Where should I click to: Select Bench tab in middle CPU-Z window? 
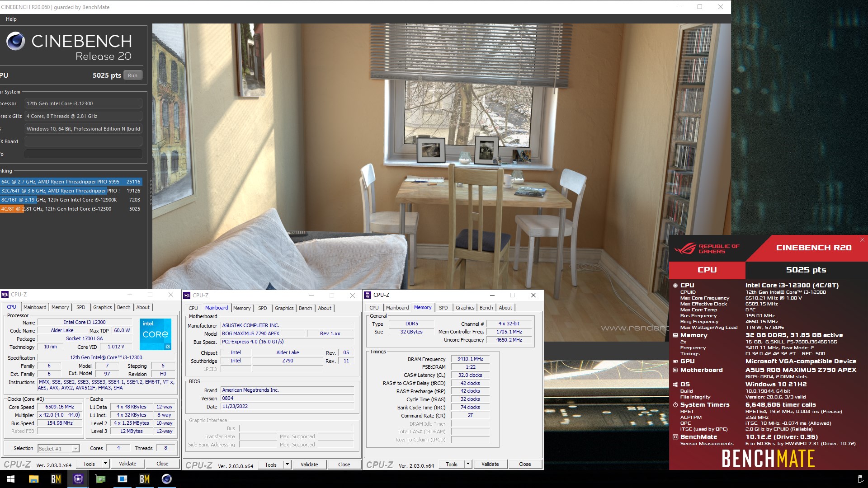tap(306, 308)
